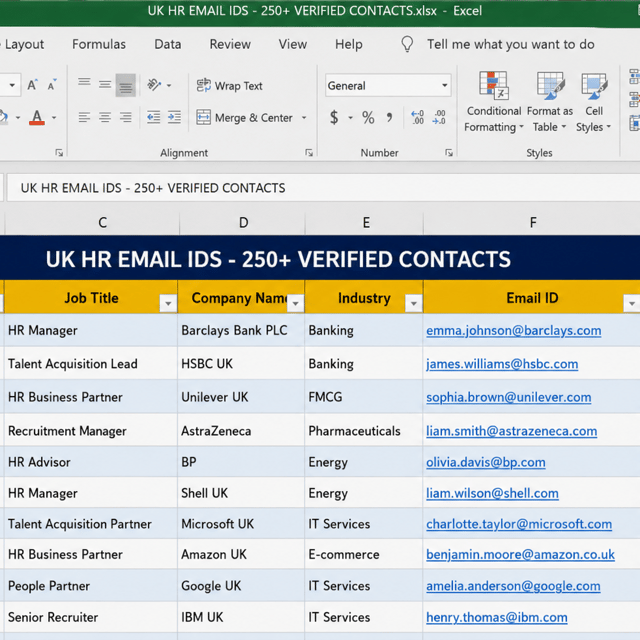Select column D header
Screen dimensions: 640x640
click(242, 222)
